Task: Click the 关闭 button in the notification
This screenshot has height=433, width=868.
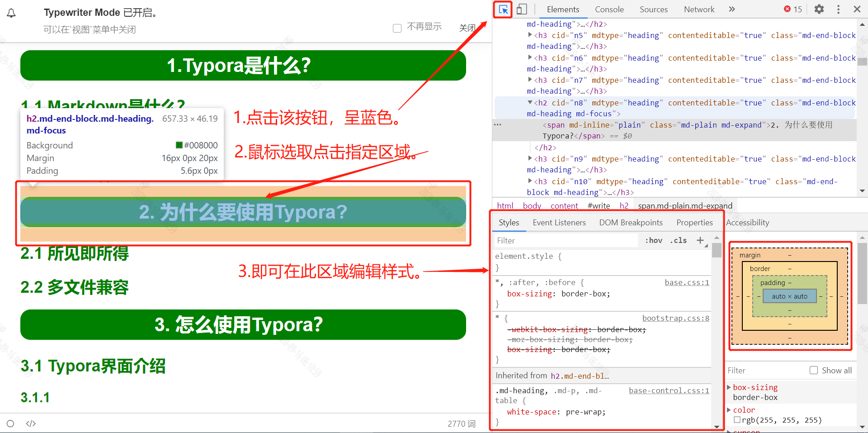Action: pyautogui.click(x=467, y=28)
